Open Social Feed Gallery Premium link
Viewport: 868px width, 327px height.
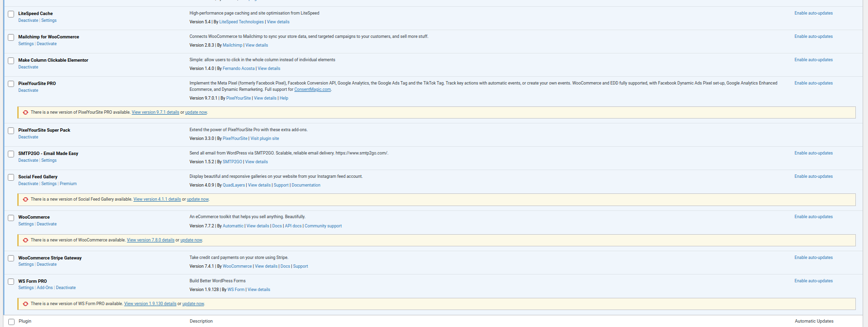click(68, 184)
